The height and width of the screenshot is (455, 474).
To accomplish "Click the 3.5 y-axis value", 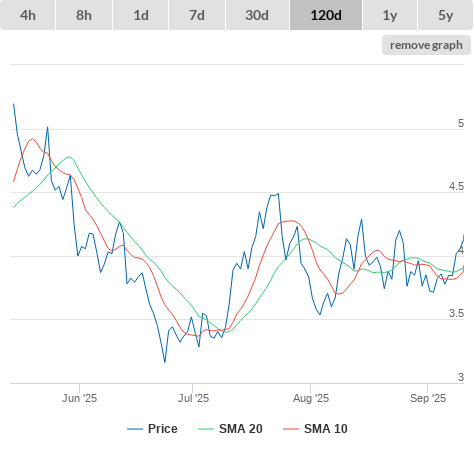I will [x=456, y=313].
